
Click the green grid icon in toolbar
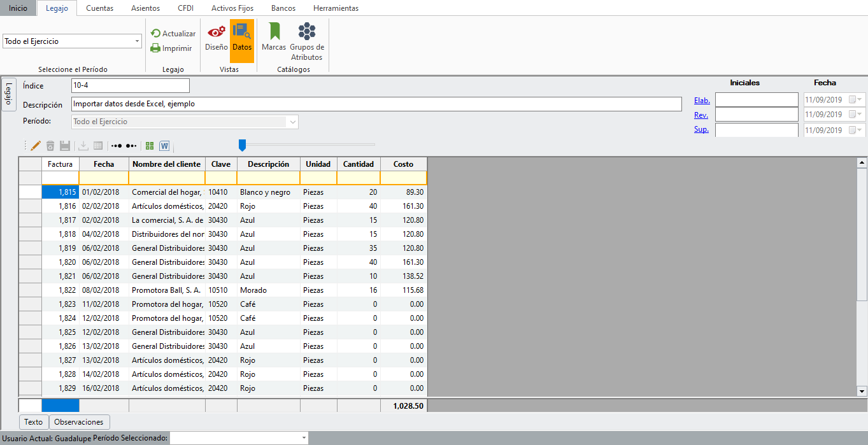point(150,146)
